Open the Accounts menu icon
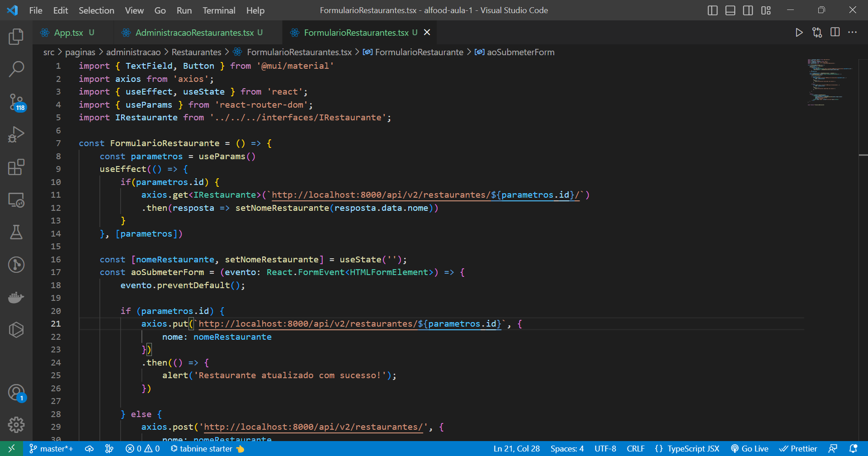This screenshot has height=456, width=868. (x=16, y=392)
